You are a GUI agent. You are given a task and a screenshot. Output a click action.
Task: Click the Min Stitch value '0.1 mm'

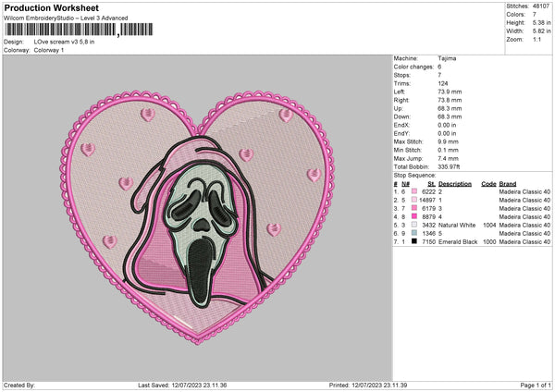coord(448,150)
